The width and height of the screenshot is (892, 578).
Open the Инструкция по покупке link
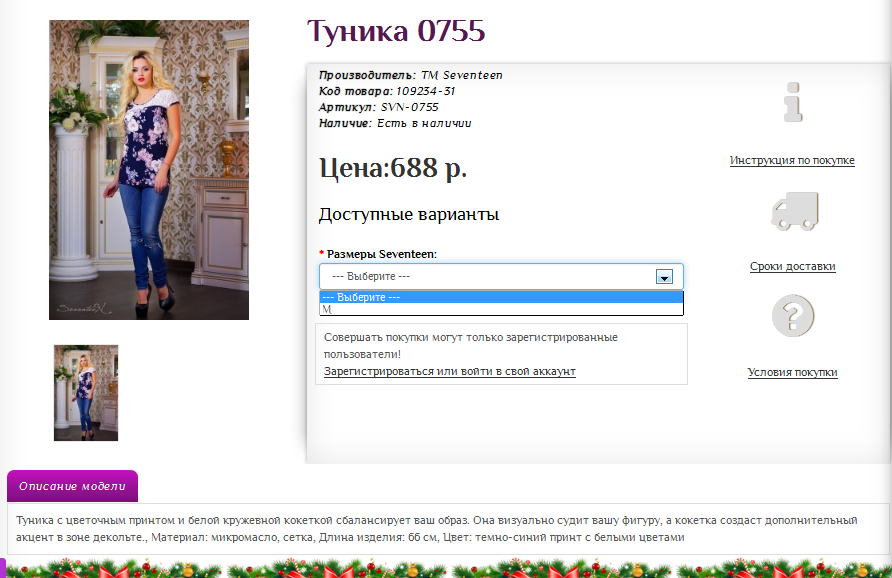tap(792, 160)
